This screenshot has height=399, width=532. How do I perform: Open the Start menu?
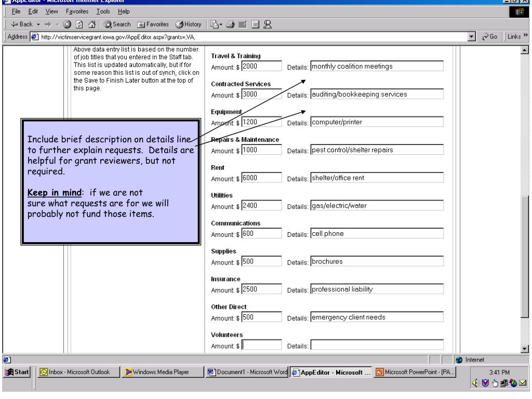coord(17,372)
